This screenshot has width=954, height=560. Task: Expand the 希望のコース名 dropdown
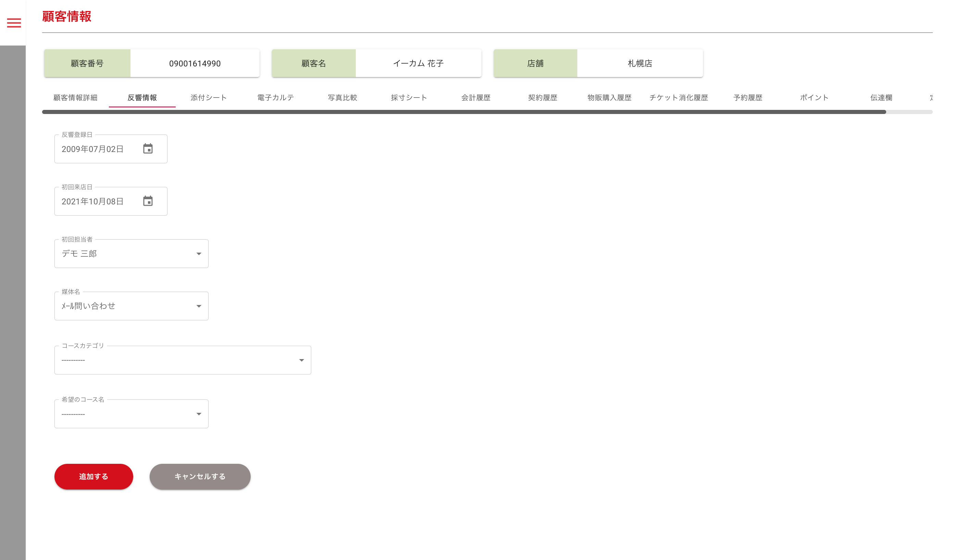pos(198,414)
